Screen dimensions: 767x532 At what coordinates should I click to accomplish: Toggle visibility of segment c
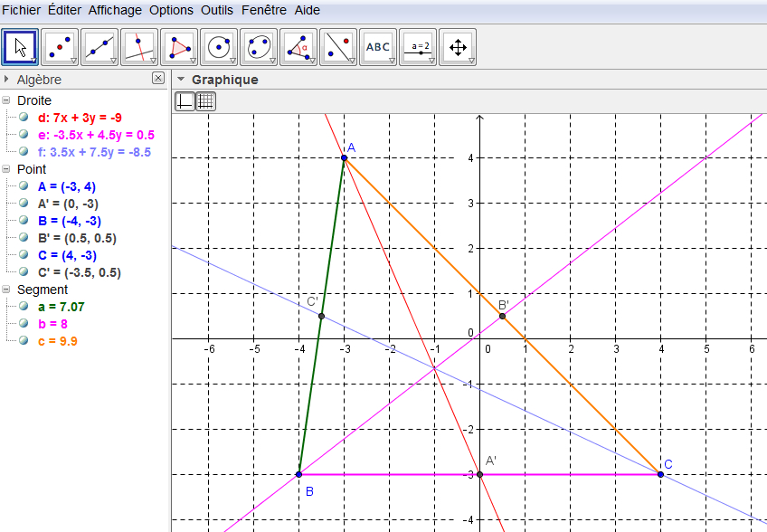coord(24,341)
